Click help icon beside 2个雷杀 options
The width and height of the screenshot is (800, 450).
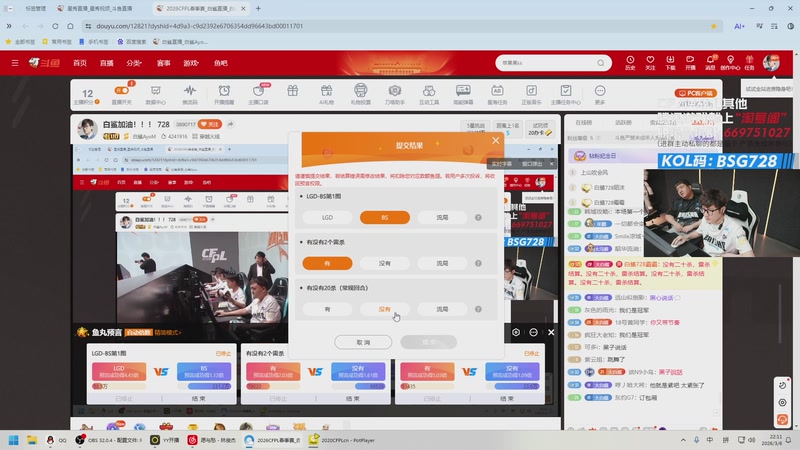478,263
